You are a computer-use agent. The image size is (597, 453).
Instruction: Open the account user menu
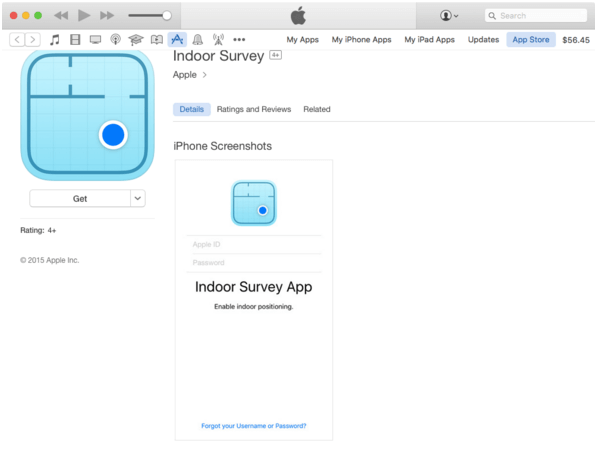coord(449,16)
